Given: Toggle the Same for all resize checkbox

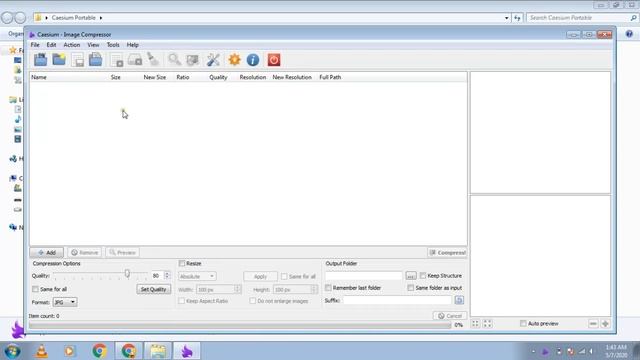Looking at the screenshot, I should click(x=284, y=276).
